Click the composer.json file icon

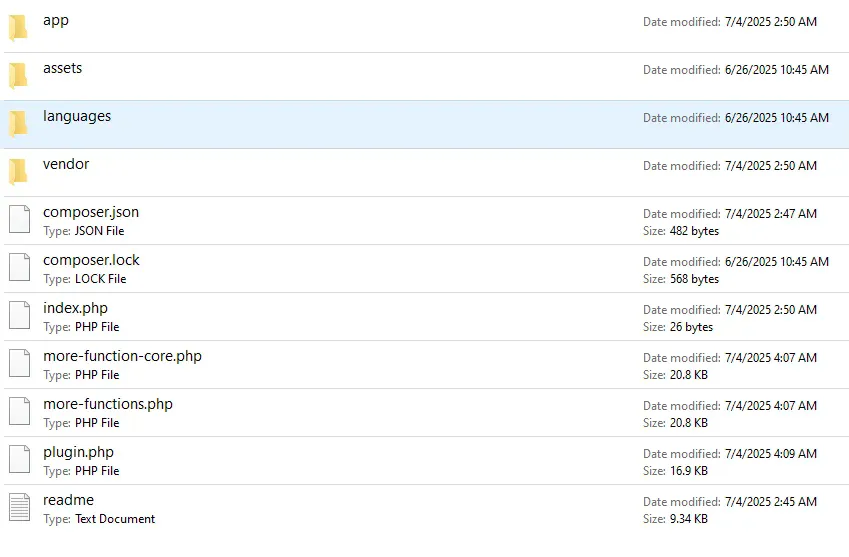point(19,220)
